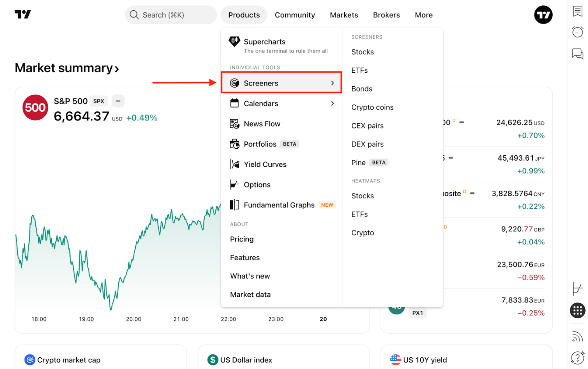Open the Markets menu
Image resolution: width=588 pixels, height=369 pixels.
coord(344,15)
